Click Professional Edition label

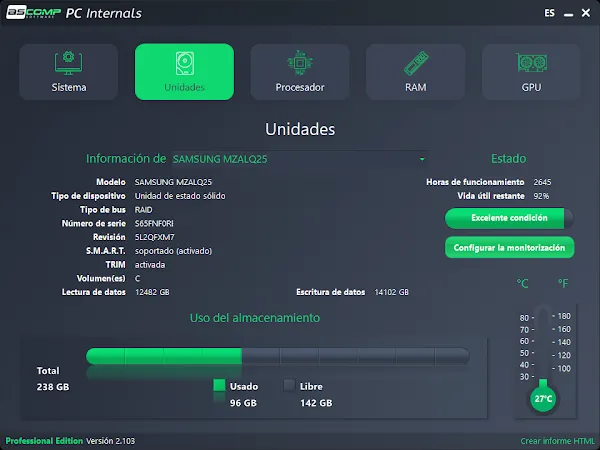coord(44,441)
